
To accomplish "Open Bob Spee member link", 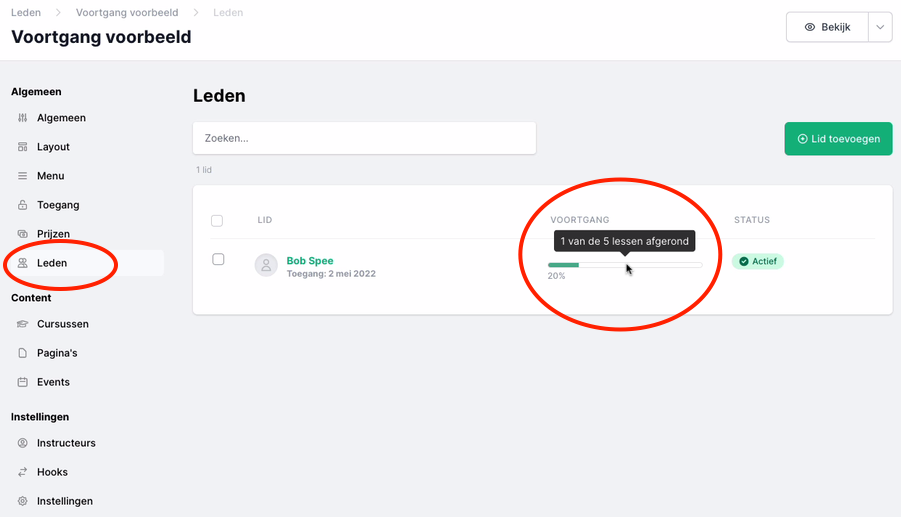I will coord(310,260).
